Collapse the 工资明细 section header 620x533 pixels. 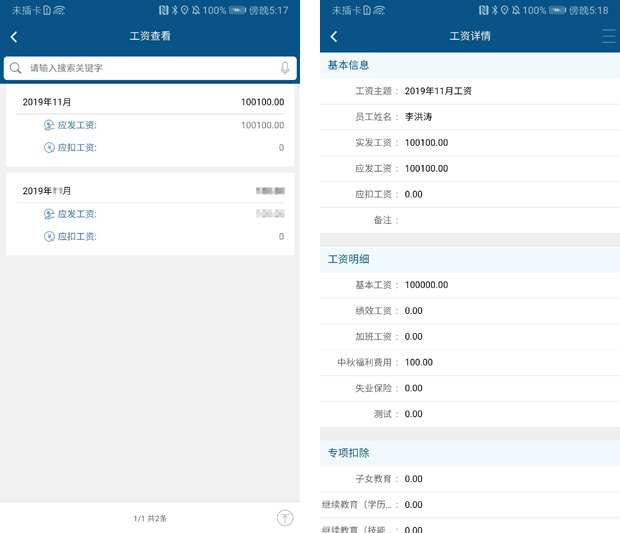click(x=470, y=259)
